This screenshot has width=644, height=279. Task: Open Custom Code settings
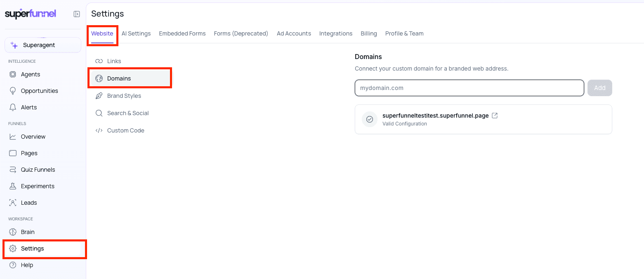tap(130, 130)
